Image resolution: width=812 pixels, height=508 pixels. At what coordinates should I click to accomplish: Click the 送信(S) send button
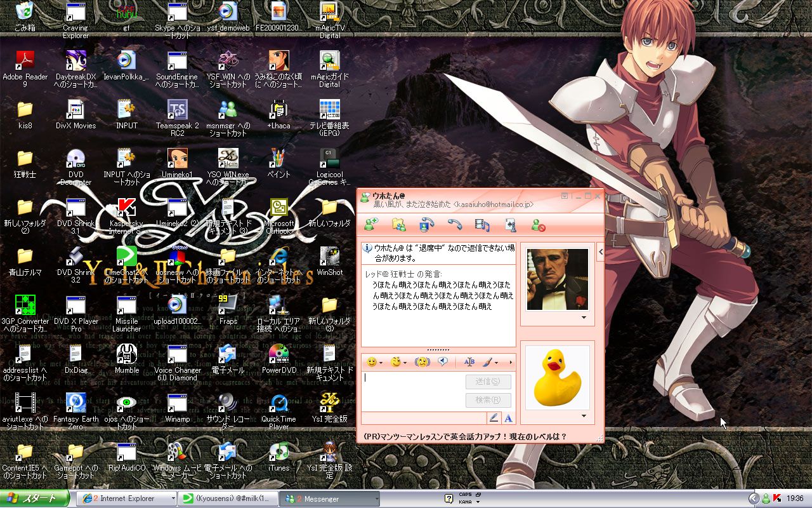[488, 382]
